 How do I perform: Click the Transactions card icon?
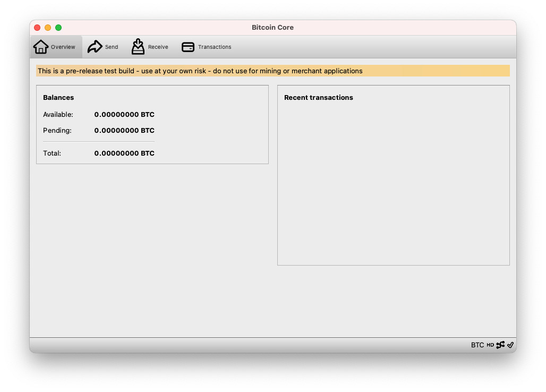pos(187,47)
